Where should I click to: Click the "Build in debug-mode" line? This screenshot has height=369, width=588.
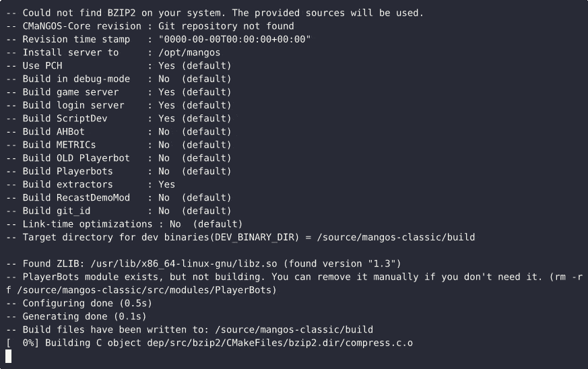pyautogui.click(x=126, y=79)
